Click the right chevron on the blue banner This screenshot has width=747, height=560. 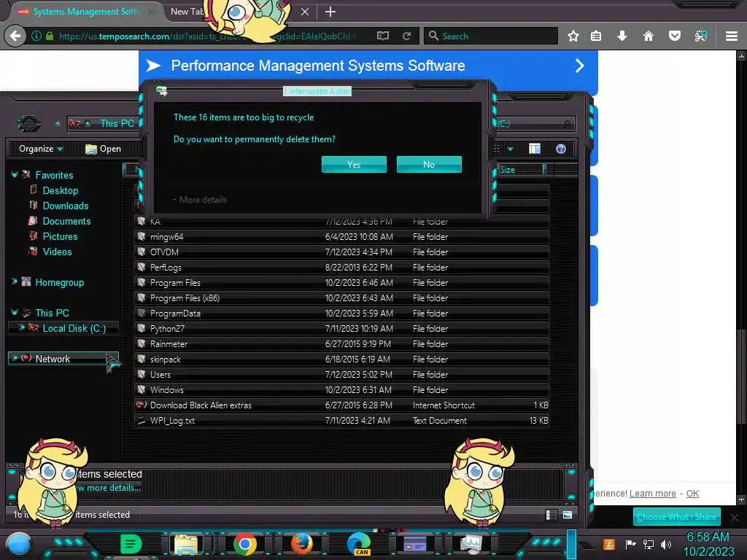pyautogui.click(x=579, y=66)
